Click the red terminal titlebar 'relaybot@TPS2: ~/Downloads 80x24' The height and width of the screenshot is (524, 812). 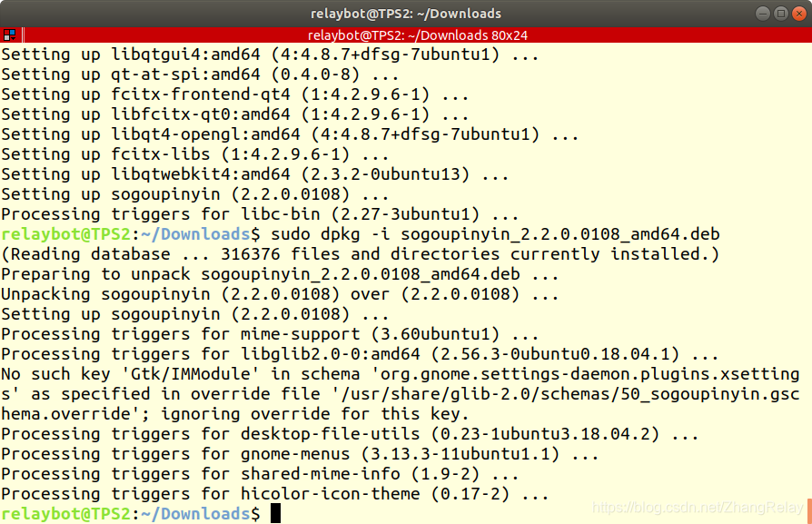pyautogui.click(x=418, y=35)
